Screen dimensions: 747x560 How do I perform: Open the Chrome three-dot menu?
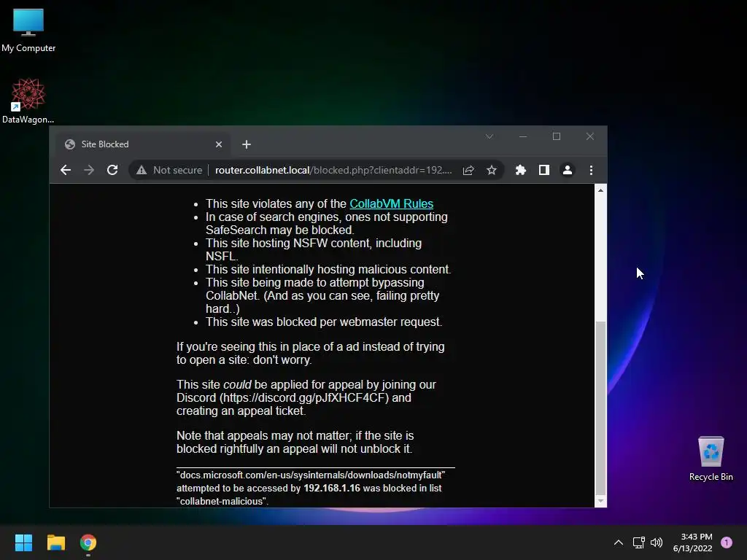[591, 170]
